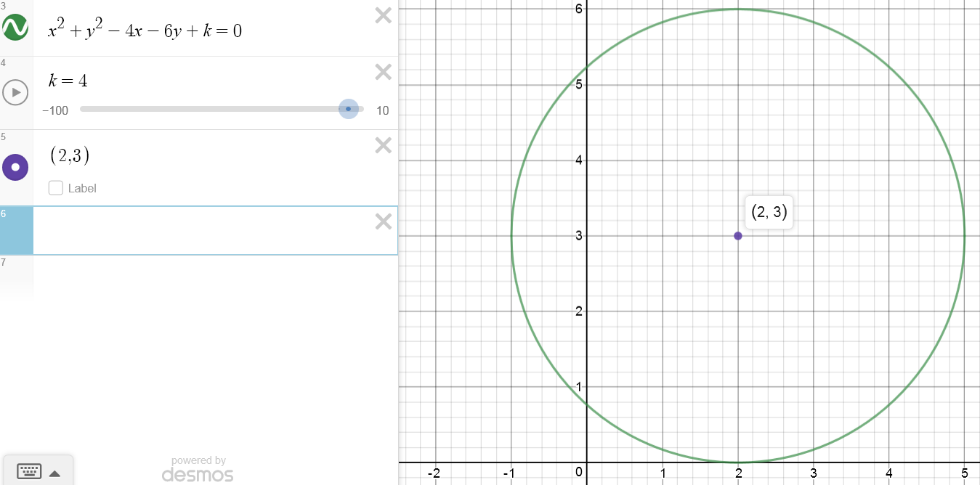Edit the slider lower limit -100
The image size is (980, 485).
coord(55,111)
